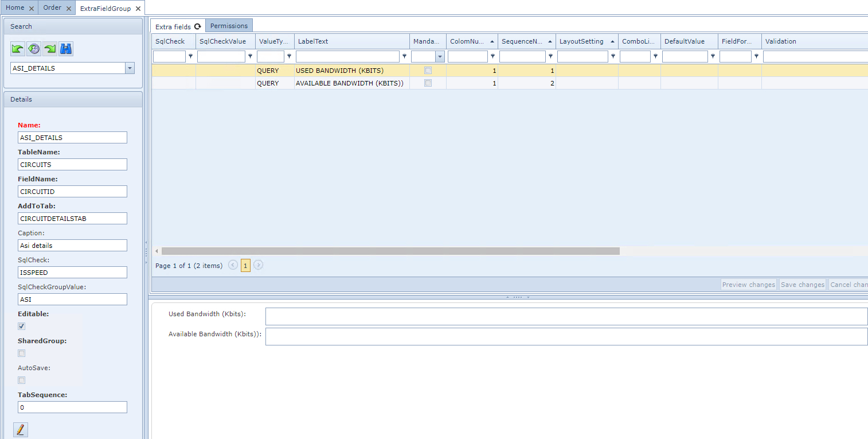The width and height of the screenshot is (868, 439).
Task: Sort by the SequenceN column header
Action: pyautogui.click(x=522, y=41)
